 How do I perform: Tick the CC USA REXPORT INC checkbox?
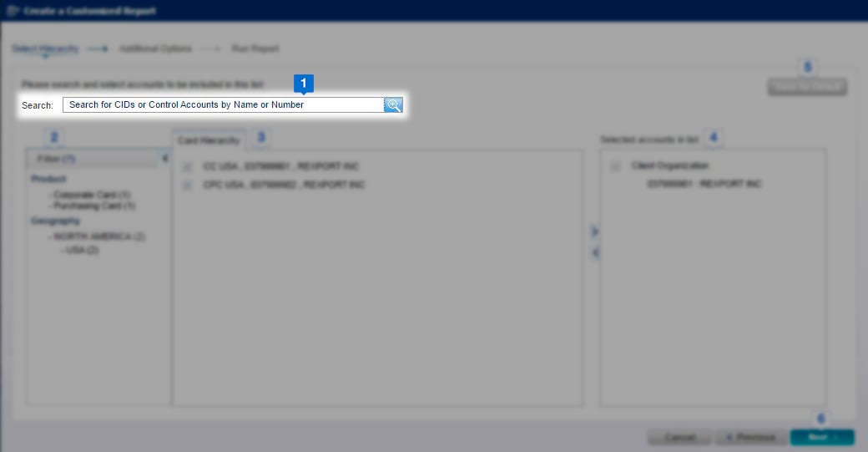click(x=188, y=167)
